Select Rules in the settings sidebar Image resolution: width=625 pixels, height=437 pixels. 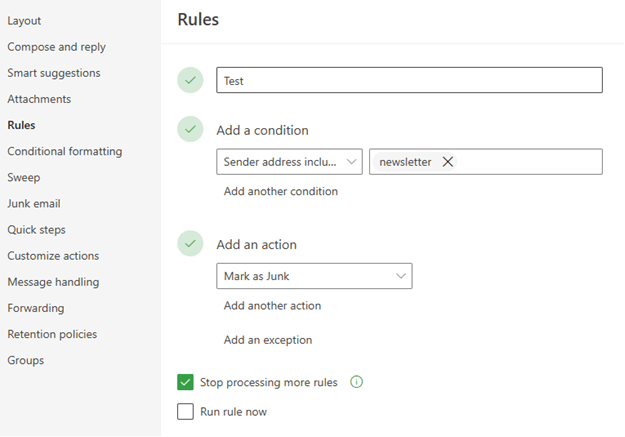pos(22,125)
